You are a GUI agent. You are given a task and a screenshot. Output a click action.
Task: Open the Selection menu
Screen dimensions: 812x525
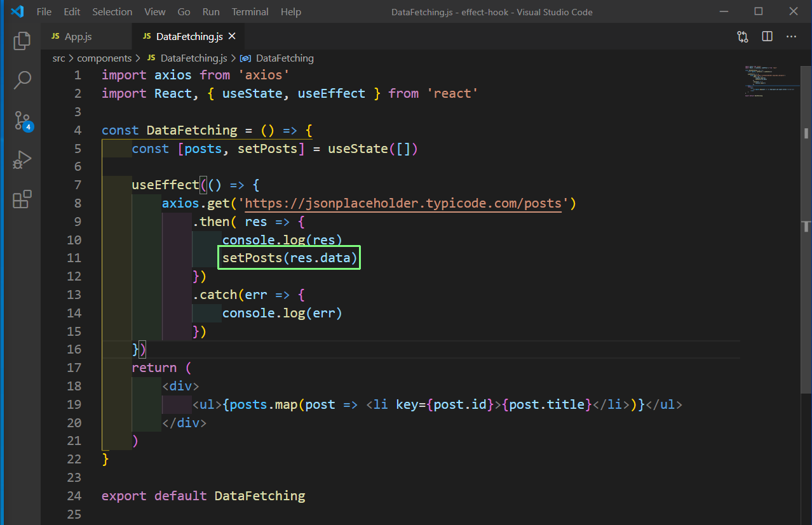(112, 12)
